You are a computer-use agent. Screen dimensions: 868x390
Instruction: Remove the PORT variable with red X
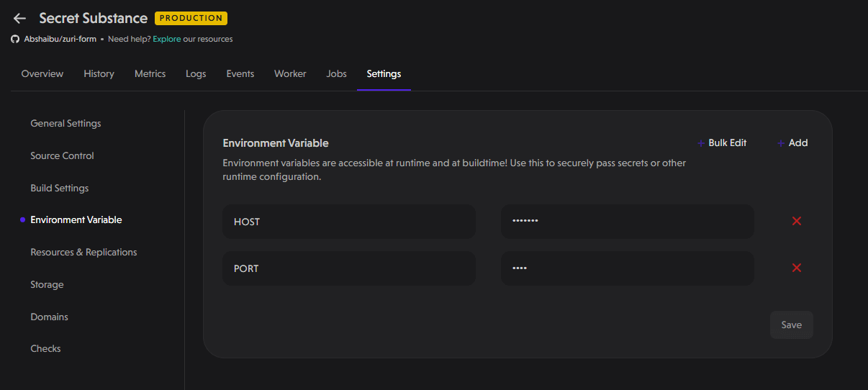coord(797,268)
